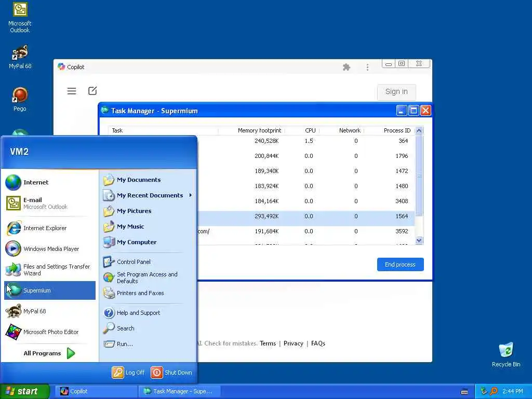Open Help and Support
Image resolution: width=532 pixels, height=399 pixels.
tap(148, 313)
